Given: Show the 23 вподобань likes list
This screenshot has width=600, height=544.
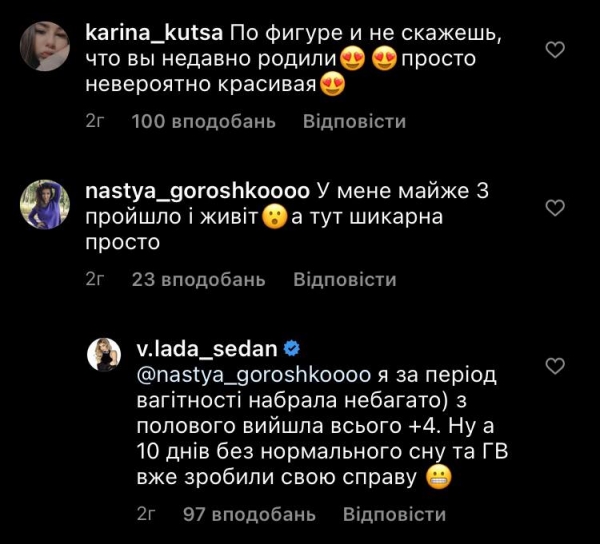Looking at the screenshot, I should [198, 280].
